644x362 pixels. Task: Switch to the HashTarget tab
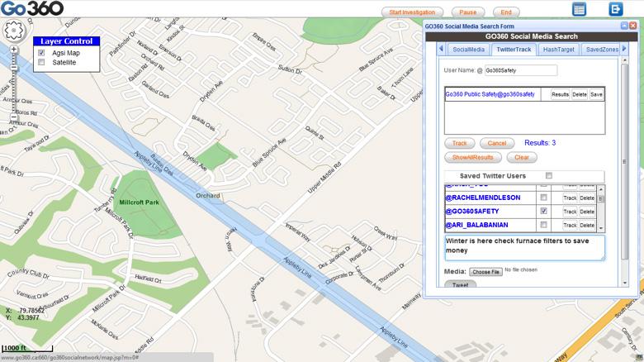(x=559, y=50)
